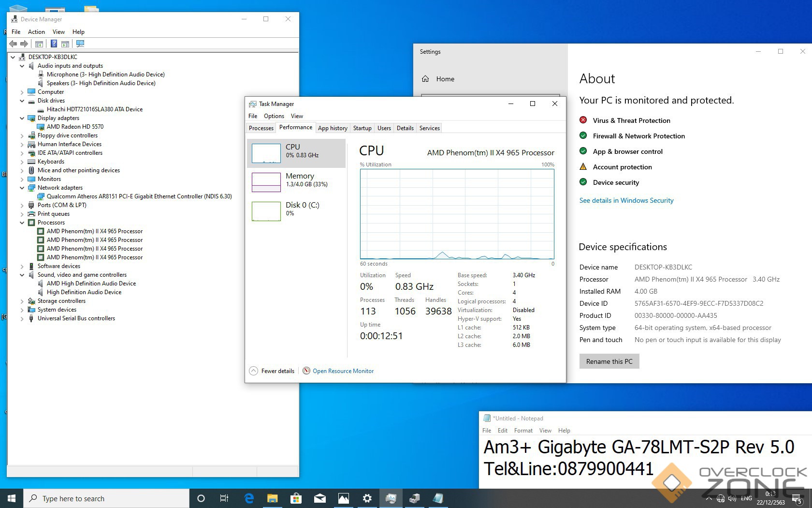Viewport: 812px width, 508px height.
Task: Switch to Services tab in Task Manager
Action: (x=429, y=128)
